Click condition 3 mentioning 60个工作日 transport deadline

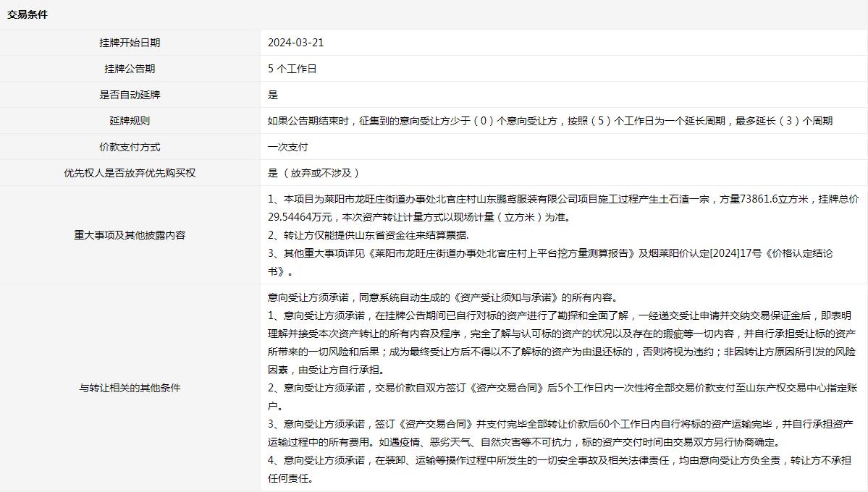point(560,424)
